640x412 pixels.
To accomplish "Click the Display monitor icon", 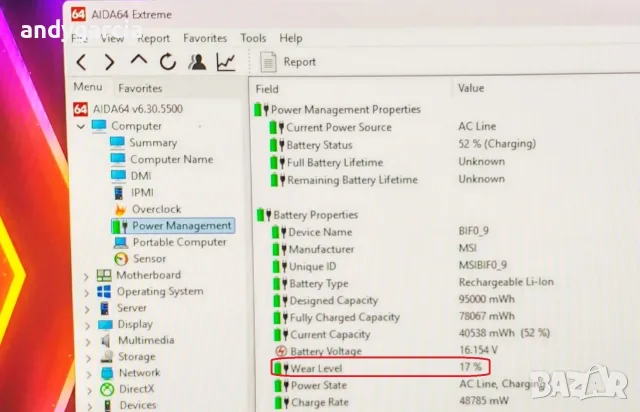I will coord(105,325).
